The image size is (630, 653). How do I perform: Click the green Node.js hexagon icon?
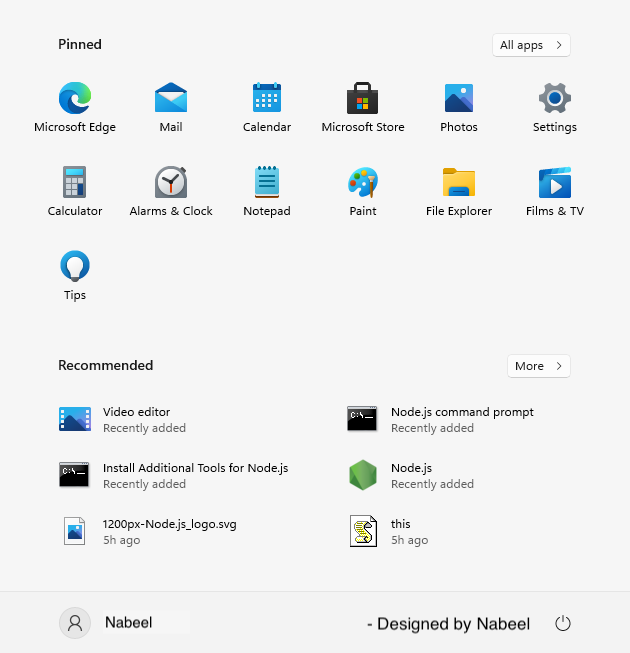(x=363, y=475)
